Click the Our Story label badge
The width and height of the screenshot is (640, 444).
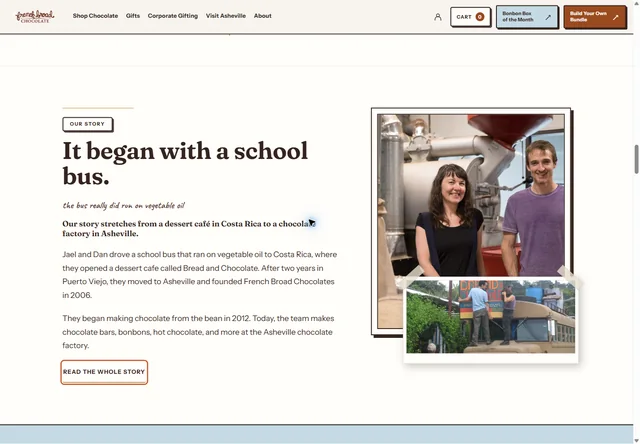(87, 124)
